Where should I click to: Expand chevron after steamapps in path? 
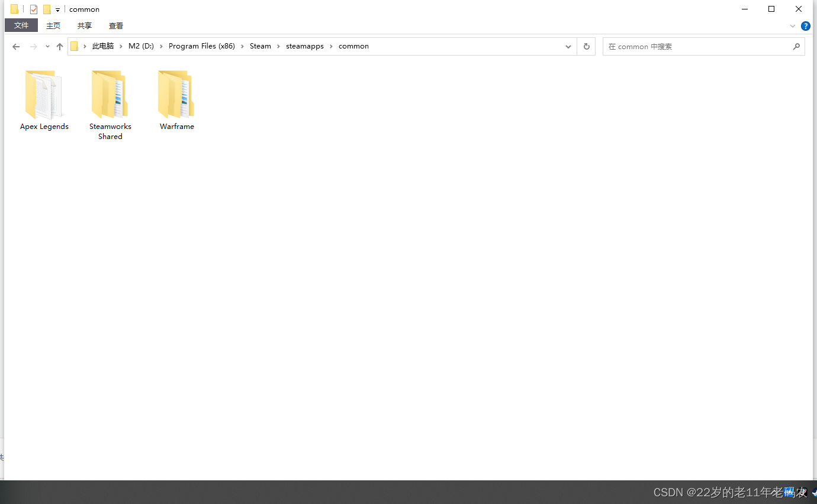click(x=332, y=46)
